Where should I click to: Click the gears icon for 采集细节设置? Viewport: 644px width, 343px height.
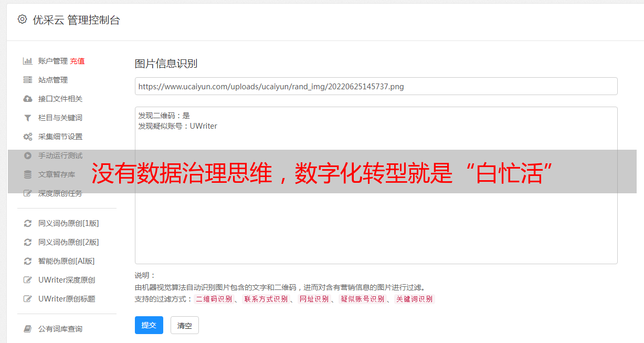[28, 137]
